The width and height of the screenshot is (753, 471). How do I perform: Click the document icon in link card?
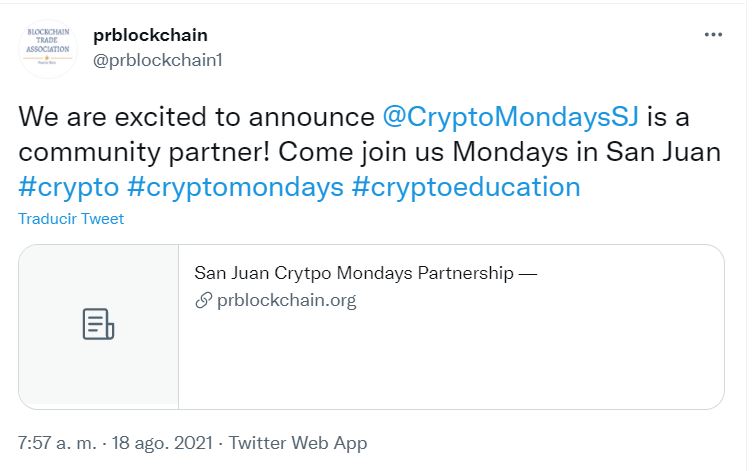coord(98,324)
